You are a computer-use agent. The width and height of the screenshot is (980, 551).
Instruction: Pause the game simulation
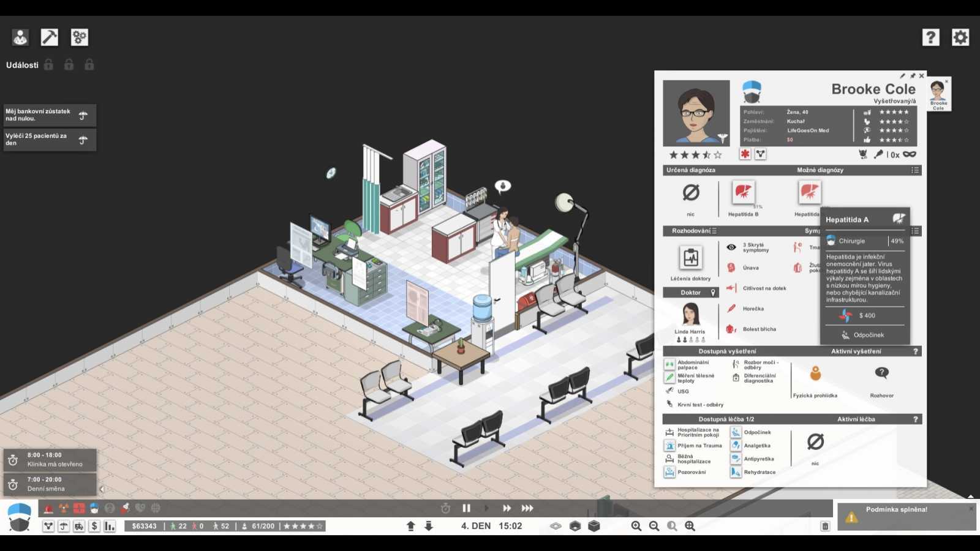pyautogui.click(x=466, y=508)
